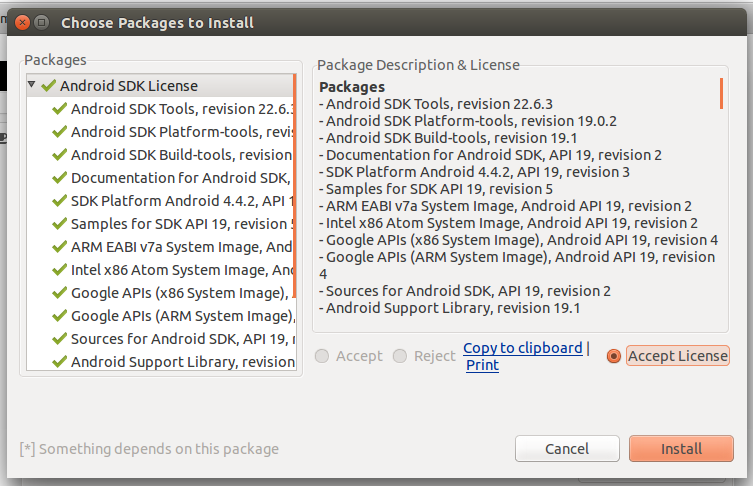Click green checkmark on Android SDK License
This screenshot has height=486, width=753.
pos(48,86)
